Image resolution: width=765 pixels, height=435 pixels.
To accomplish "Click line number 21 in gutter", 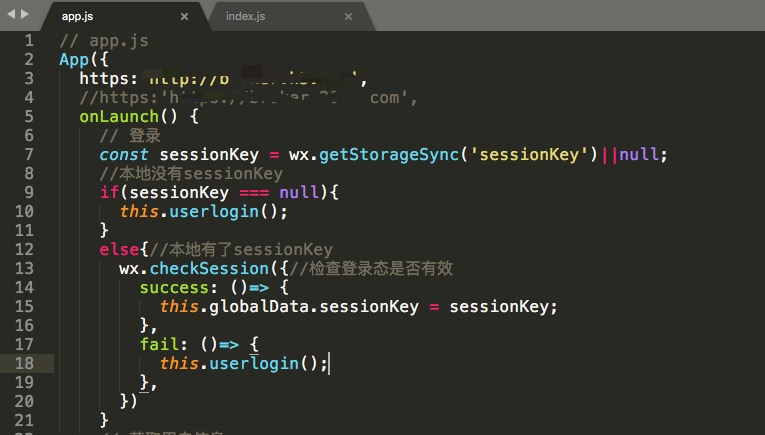I will point(24,421).
